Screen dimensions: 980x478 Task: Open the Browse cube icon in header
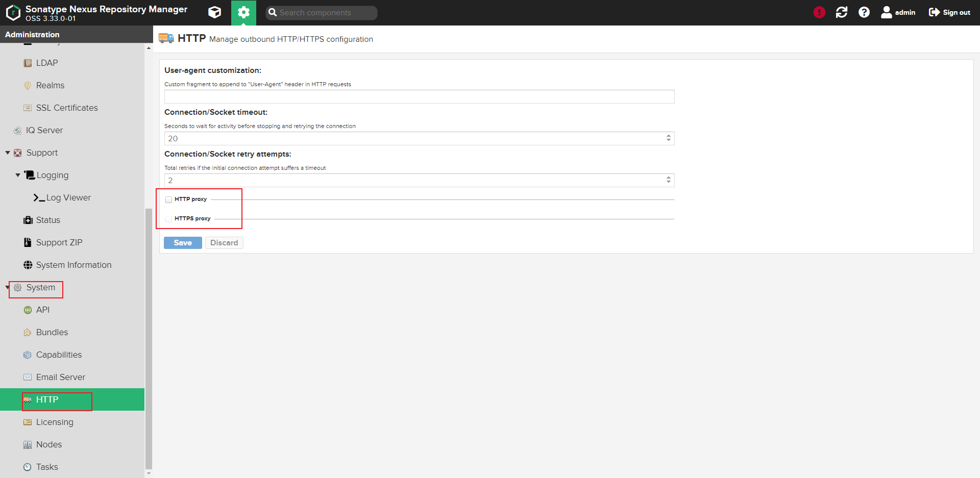pyautogui.click(x=215, y=12)
